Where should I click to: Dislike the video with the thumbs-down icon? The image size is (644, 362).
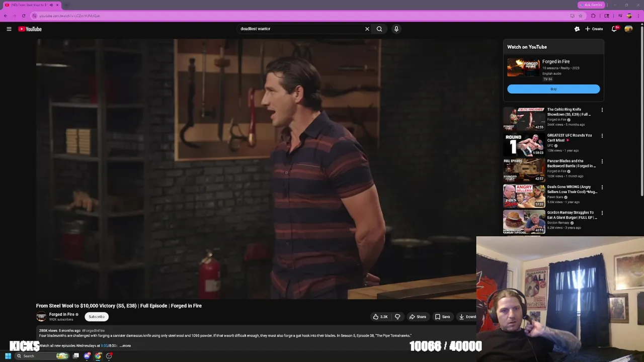pos(397,317)
